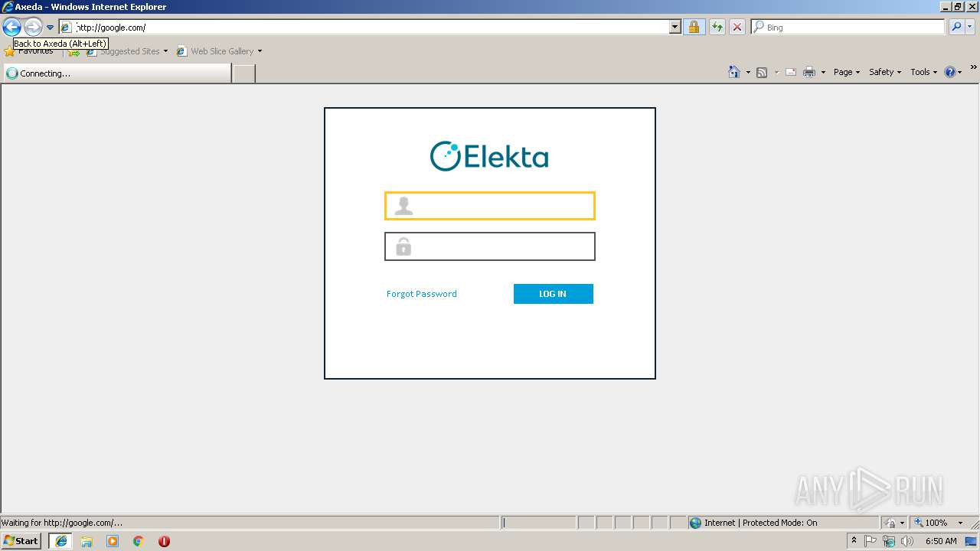Click the LOG IN button
The height and width of the screenshot is (551, 980).
[x=554, y=294]
